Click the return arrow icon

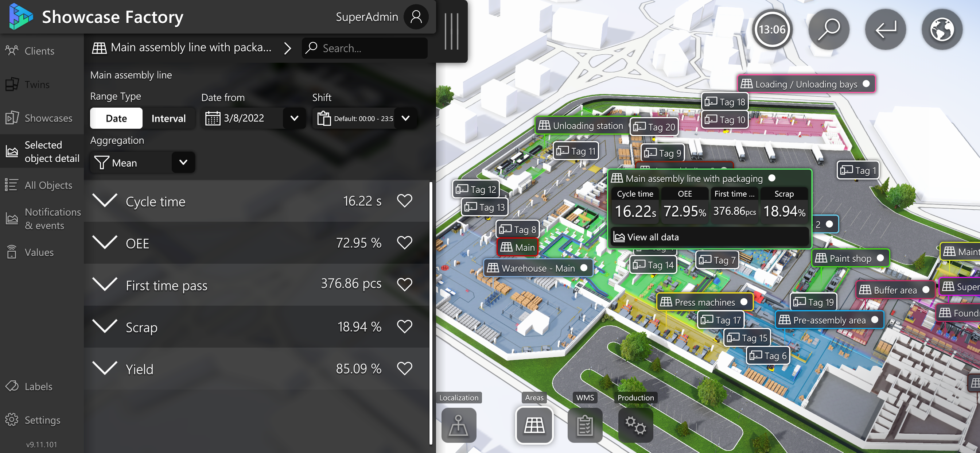coord(885,29)
